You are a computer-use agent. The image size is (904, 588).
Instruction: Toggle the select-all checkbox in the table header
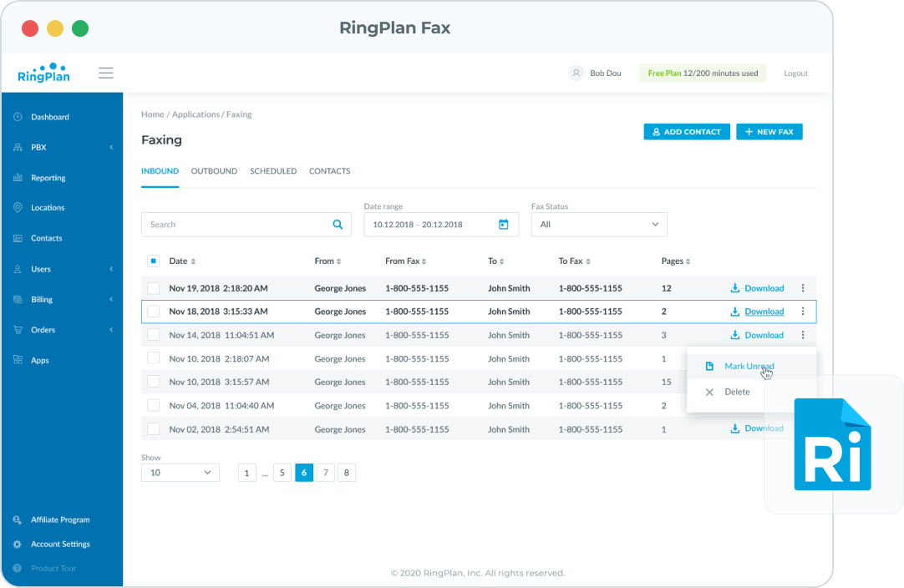tap(153, 261)
